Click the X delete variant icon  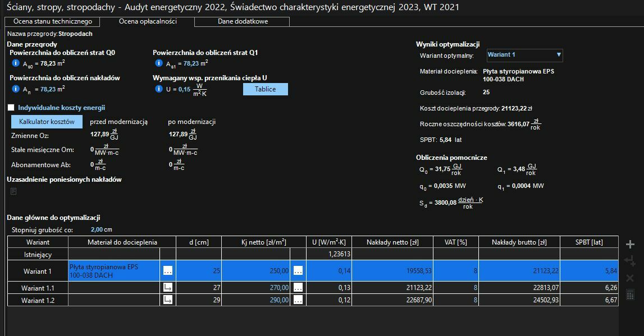pyautogui.click(x=630, y=278)
